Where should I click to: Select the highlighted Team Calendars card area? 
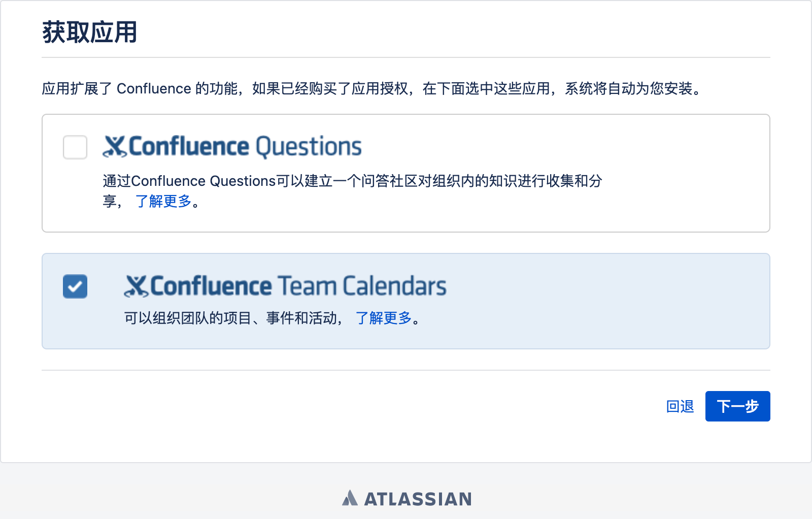(x=406, y=301)
